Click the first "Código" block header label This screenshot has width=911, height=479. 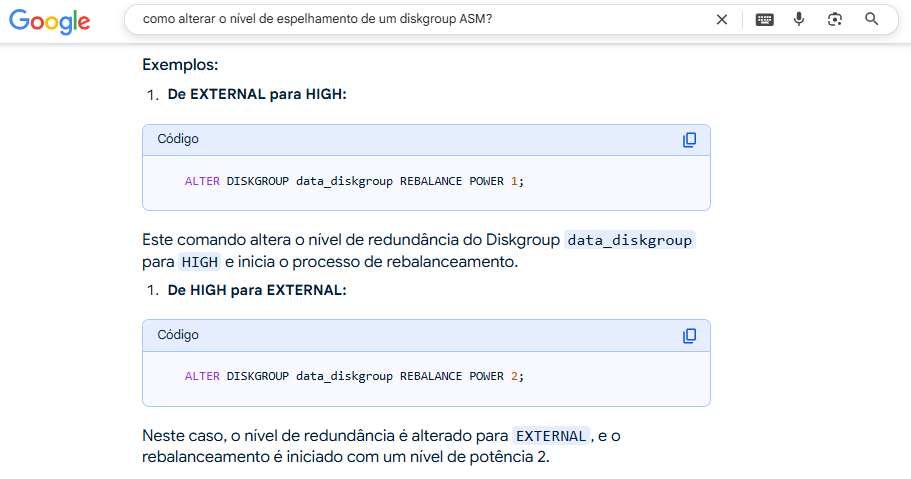click(178, 140)
